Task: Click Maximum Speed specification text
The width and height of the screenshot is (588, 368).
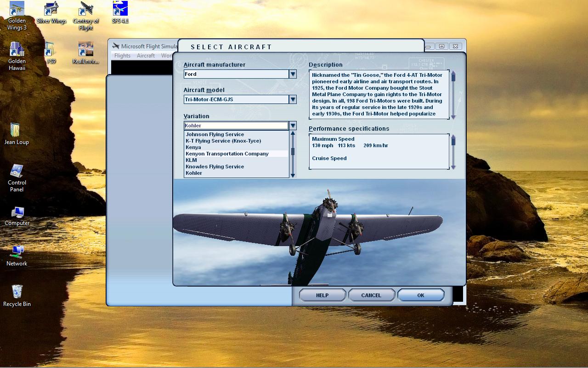Action: click(x=333, y=139)
